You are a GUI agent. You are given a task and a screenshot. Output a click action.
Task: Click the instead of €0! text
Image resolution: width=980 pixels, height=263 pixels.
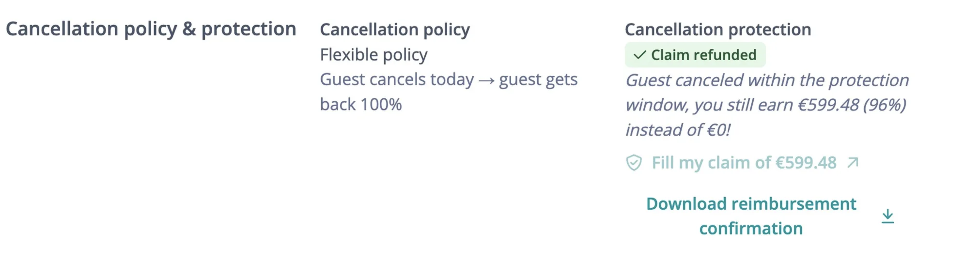point(678,130)
